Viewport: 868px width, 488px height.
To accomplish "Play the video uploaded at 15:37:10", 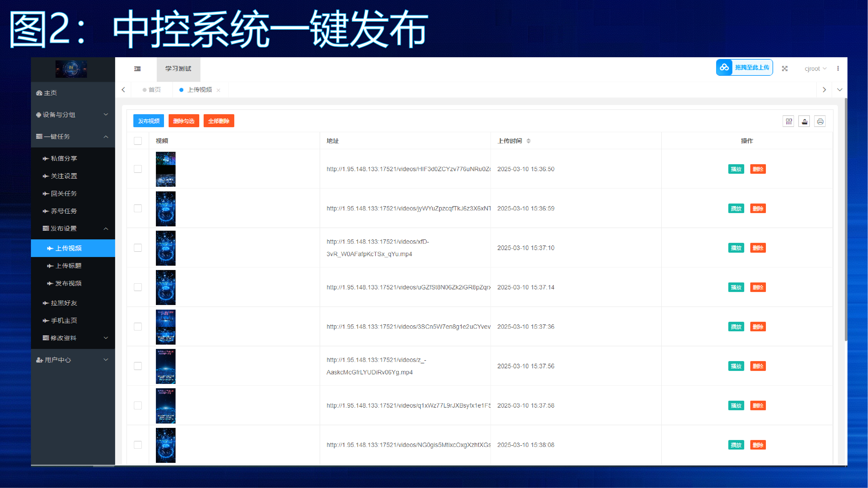I will 736,248.
